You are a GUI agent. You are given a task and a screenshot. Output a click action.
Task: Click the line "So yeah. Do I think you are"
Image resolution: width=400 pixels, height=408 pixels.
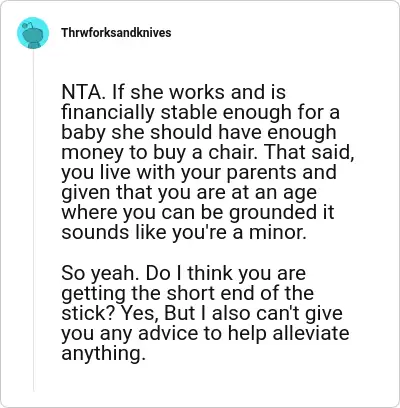[x=184, y=273]
